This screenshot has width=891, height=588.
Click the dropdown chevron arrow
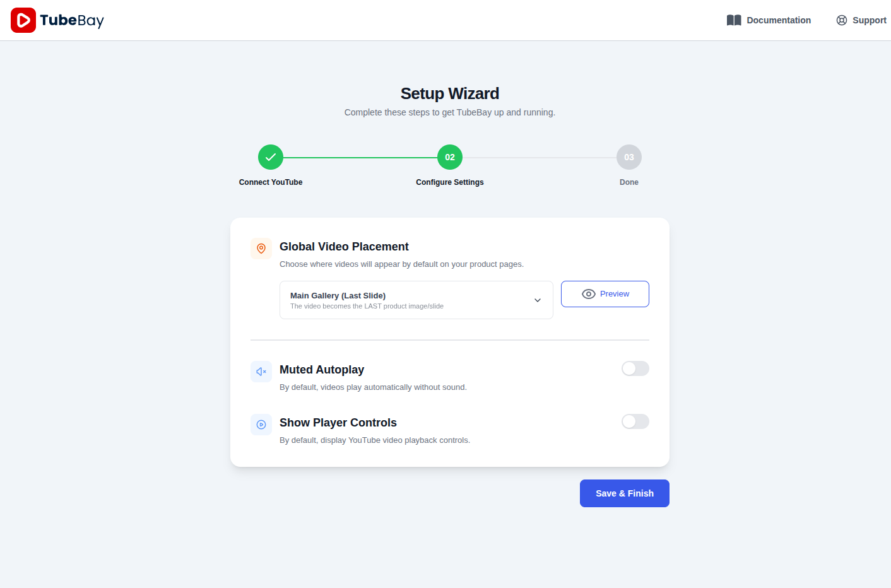coord(538,300)
